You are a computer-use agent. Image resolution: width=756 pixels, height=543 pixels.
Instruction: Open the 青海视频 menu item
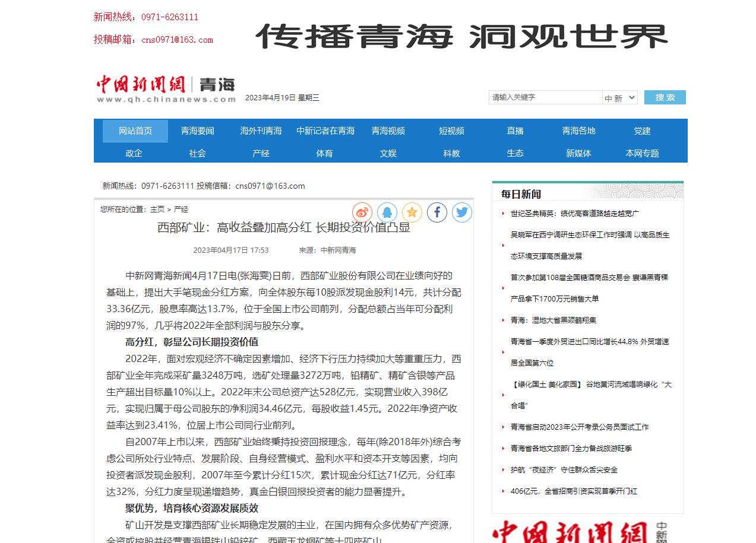click(388, 131)
